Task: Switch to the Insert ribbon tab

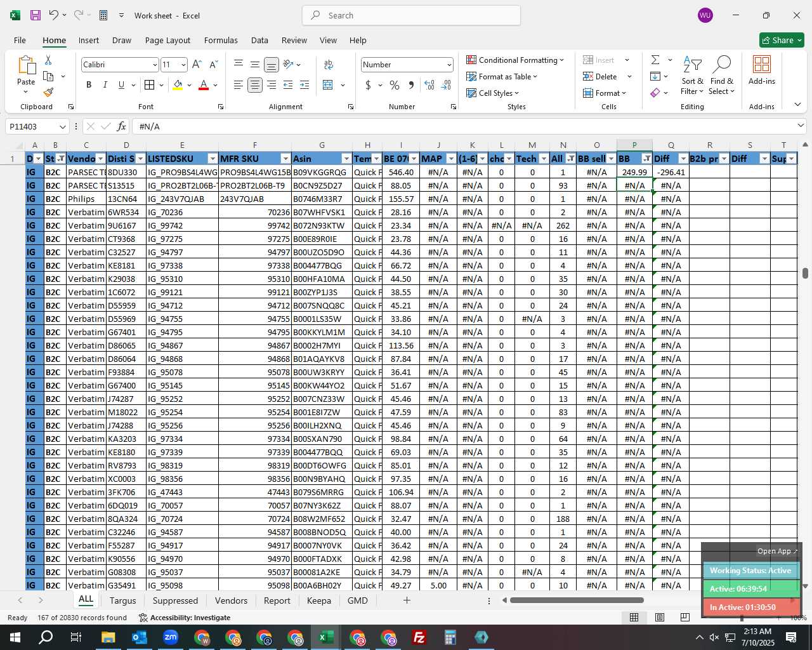Action: (89, 40)
